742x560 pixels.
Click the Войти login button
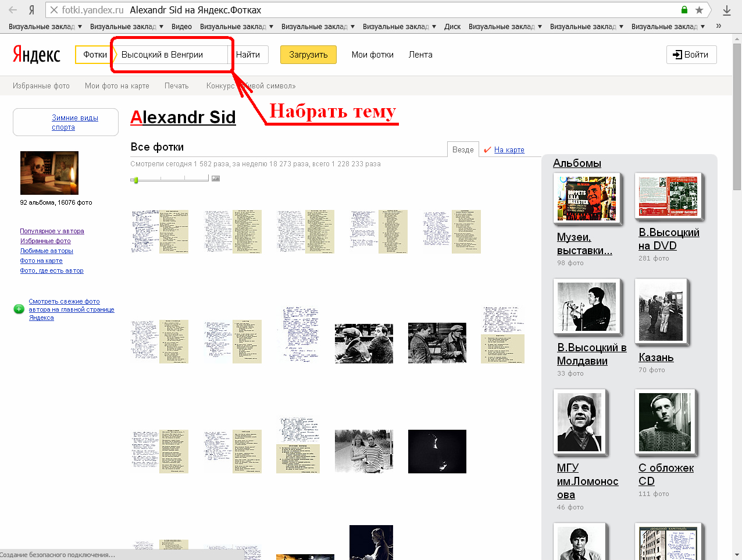coord(691,55)
